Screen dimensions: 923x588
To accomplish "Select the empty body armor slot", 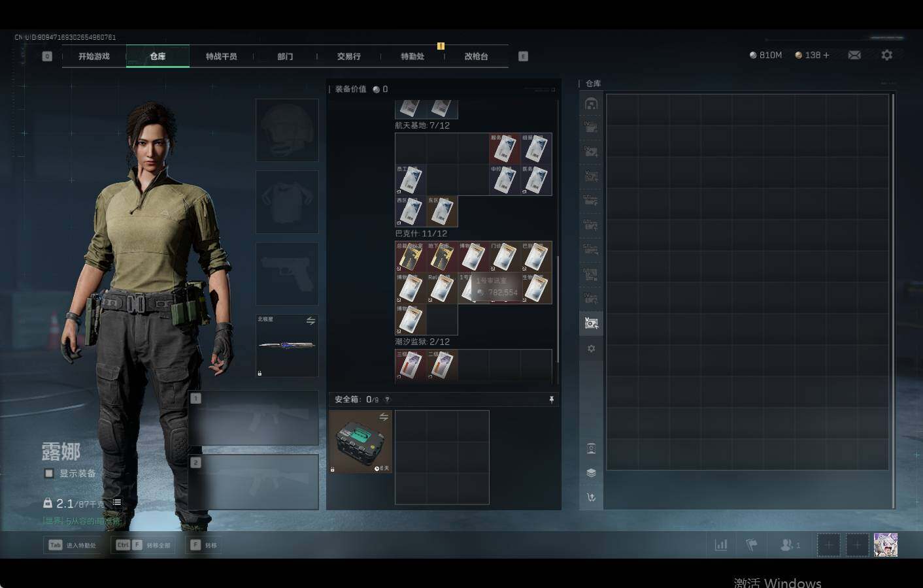I will (x=287, y=202).
